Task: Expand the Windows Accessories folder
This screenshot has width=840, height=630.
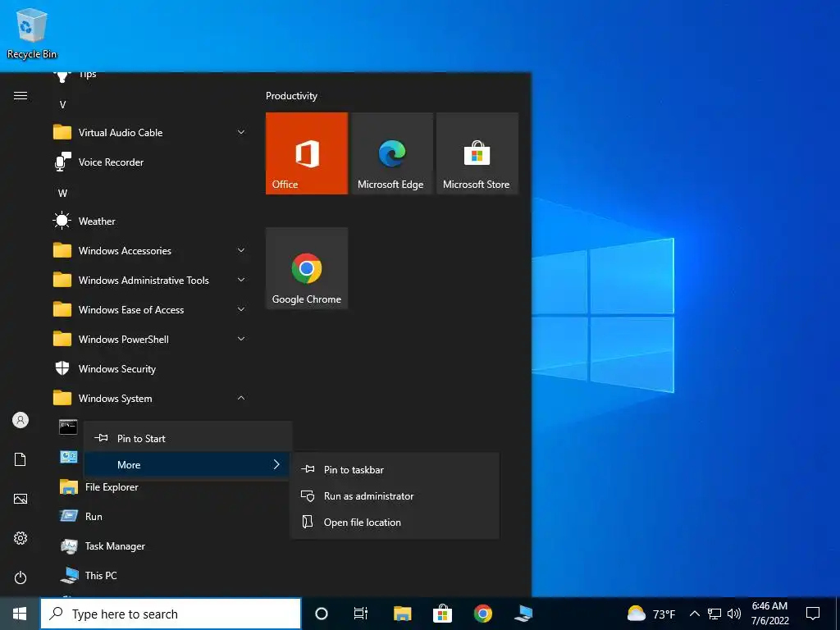Action: point(150,251)
